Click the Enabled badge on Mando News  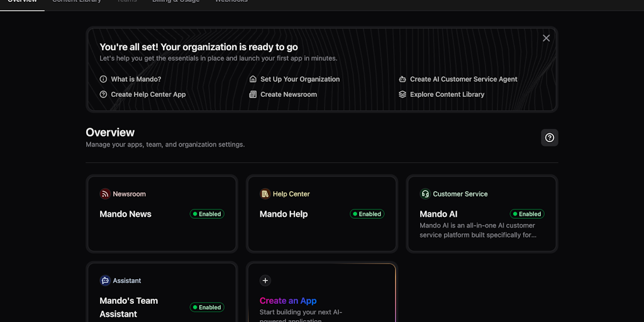[207, 214]
